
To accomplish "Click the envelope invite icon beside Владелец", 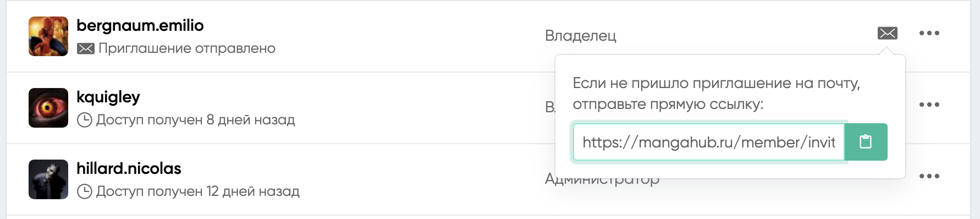I will [887, 33].
